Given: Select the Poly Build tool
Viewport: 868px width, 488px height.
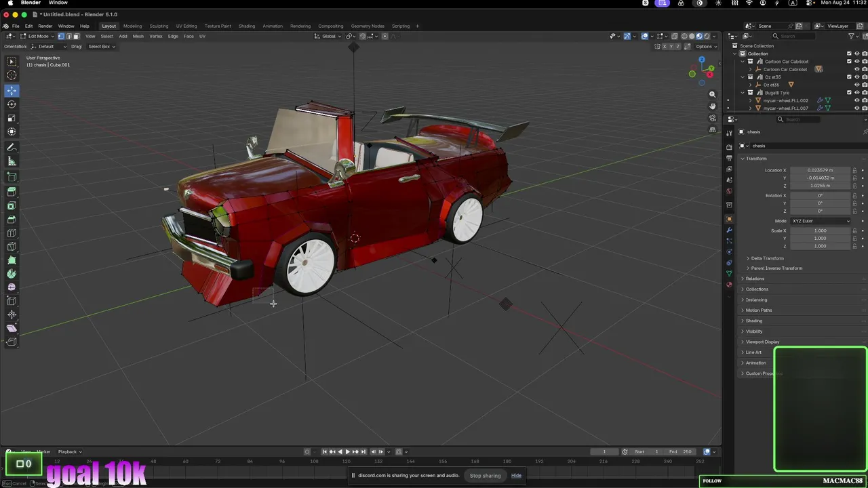Looking at the screenshot, I should pos(12,260).
